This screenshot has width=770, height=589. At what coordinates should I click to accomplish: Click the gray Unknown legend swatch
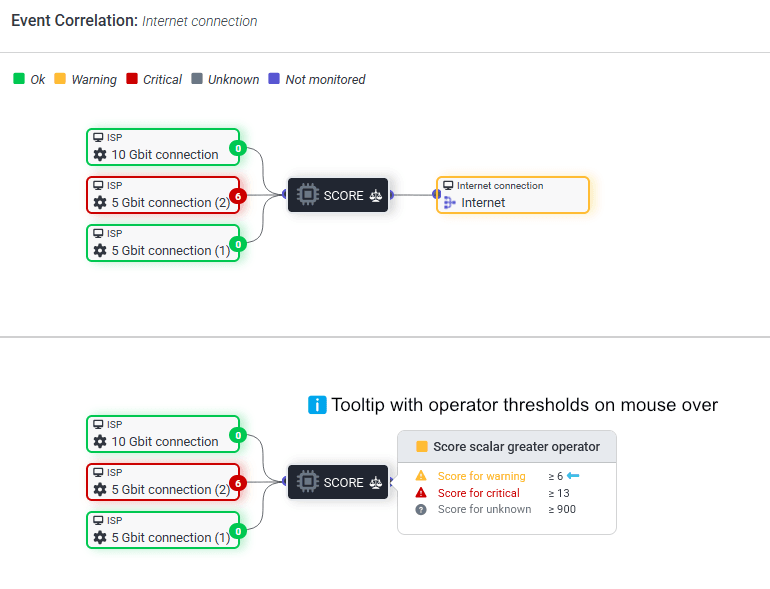[x=197, y=79]
